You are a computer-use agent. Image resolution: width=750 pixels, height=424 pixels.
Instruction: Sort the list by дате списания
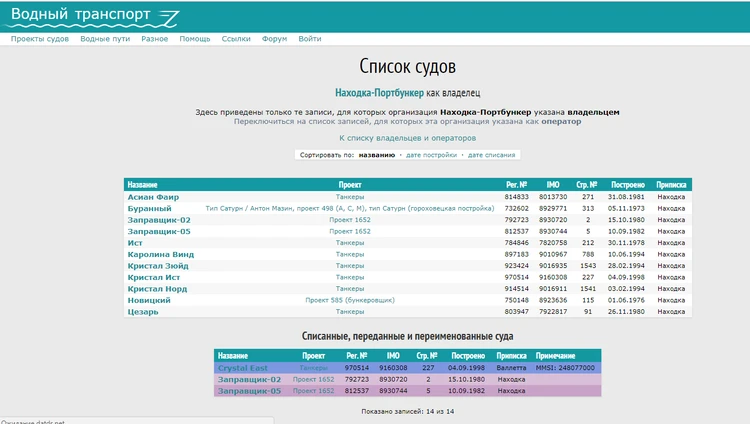point(491,155)
